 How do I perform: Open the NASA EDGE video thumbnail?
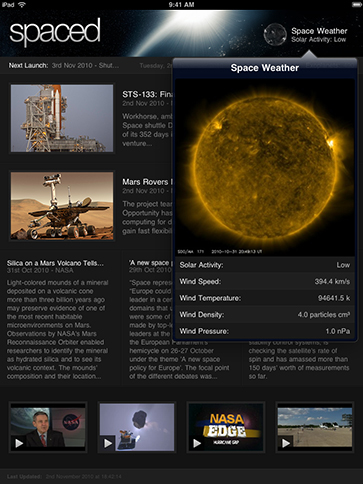tap(226, 427)
